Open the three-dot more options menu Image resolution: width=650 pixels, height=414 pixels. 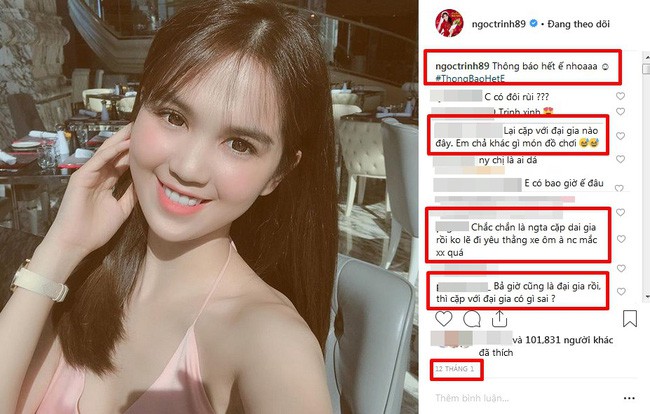tap(629, 398)
